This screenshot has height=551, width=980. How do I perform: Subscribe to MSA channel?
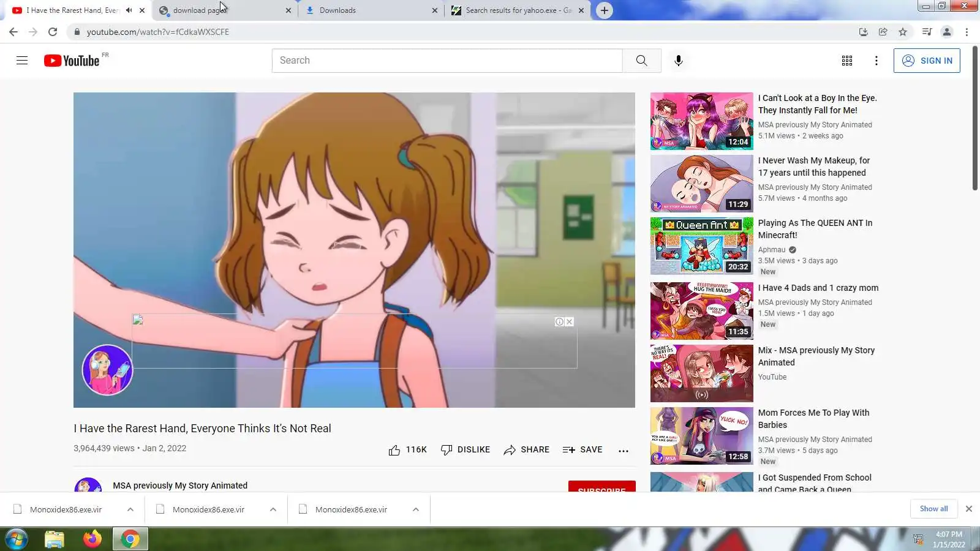pyautogui.click(x=602, y=487)
